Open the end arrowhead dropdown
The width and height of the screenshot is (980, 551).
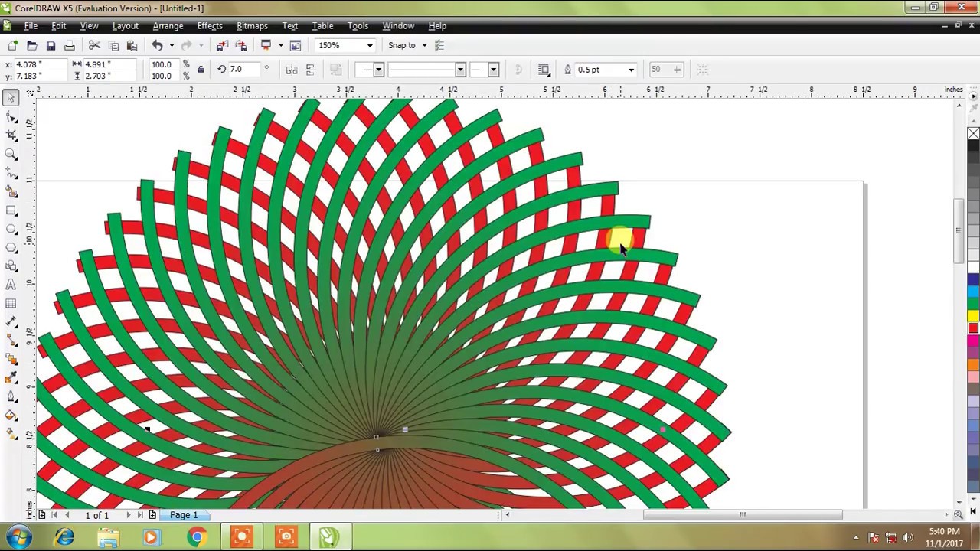[492, 70]
